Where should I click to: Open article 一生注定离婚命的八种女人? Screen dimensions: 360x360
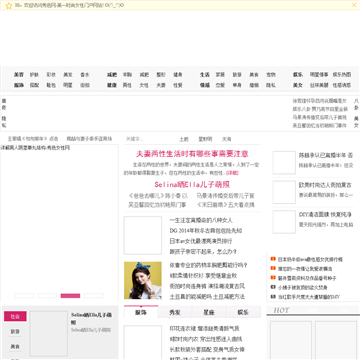[201, 220]
